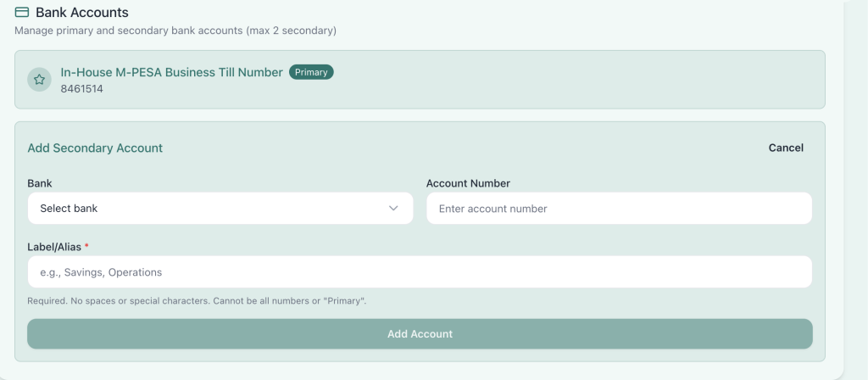The image size is (868, 380).
Task: Click the Add Account button
Action: pyautogui.click(x=420, y=334)
